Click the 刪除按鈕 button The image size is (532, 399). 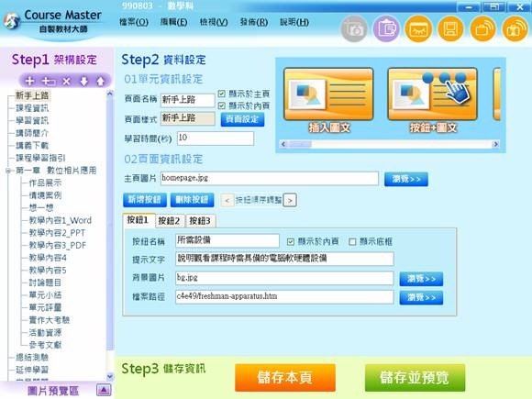[x=192, y=200]
